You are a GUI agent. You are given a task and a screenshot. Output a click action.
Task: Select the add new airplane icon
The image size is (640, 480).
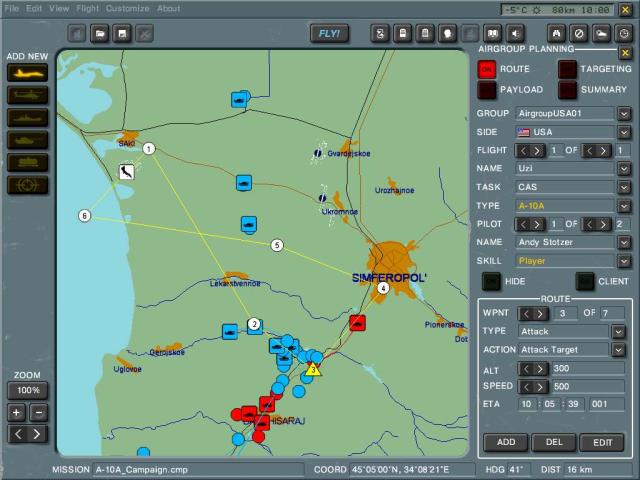pos(27,72)
